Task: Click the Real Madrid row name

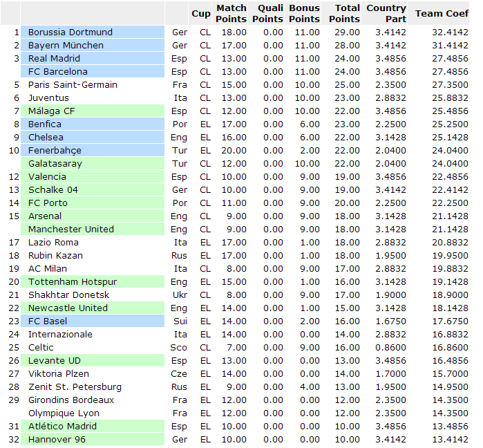Action: [54, 59]
